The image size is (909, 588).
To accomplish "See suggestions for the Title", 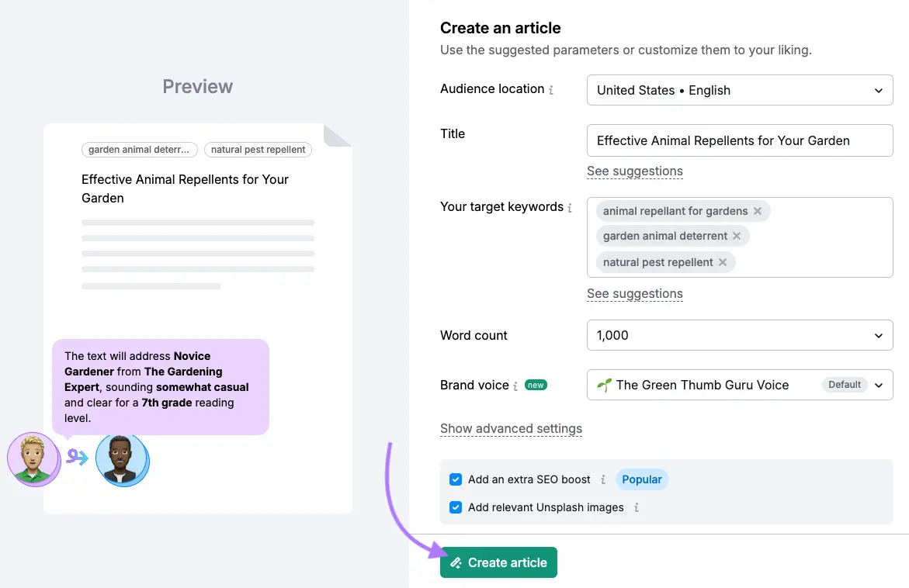I will (x=634, y=171).
